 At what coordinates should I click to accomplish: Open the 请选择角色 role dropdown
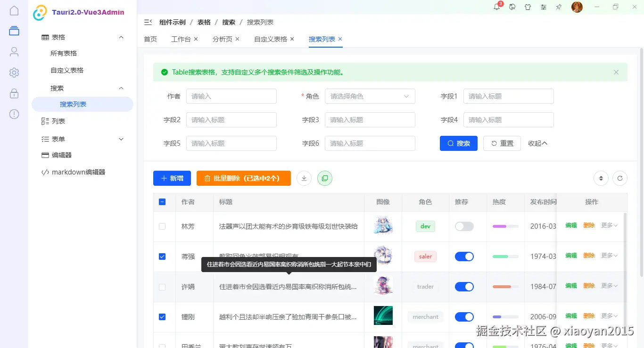coord(370,96)
